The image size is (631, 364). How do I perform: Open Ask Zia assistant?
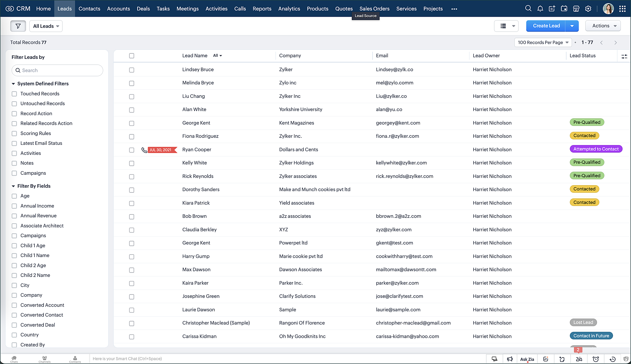click(527, 359)
